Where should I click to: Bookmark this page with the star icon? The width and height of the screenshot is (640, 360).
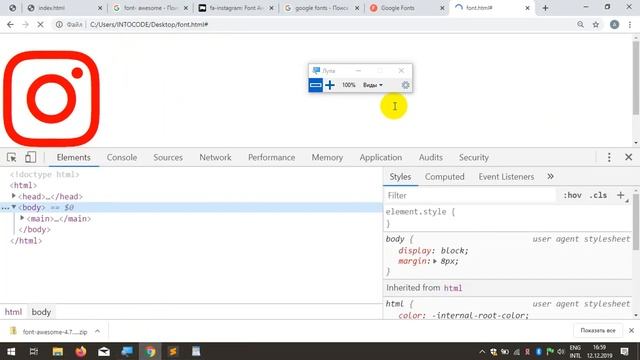click(596, 24)
